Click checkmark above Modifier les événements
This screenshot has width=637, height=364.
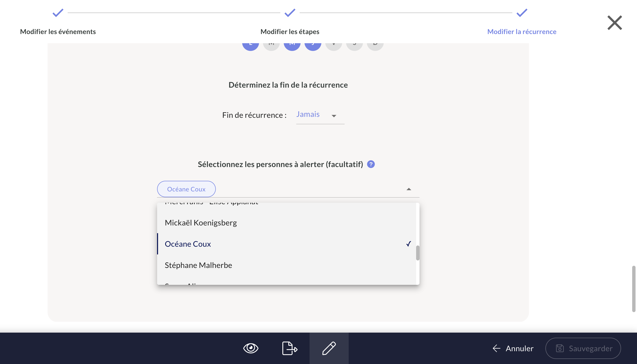click(58, 13)
